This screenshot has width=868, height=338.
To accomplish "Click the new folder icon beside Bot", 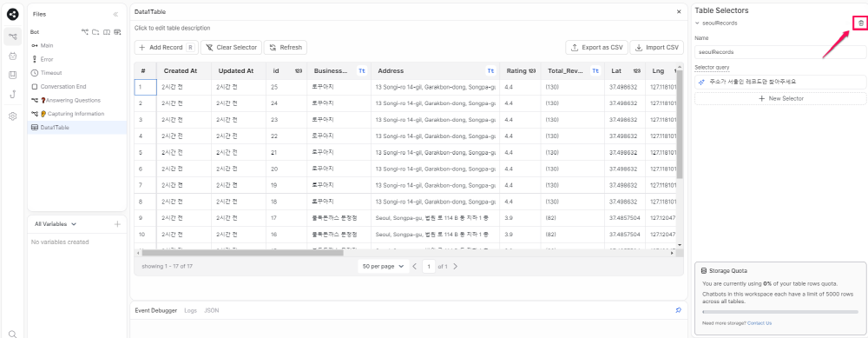I will tap(95, 32).
